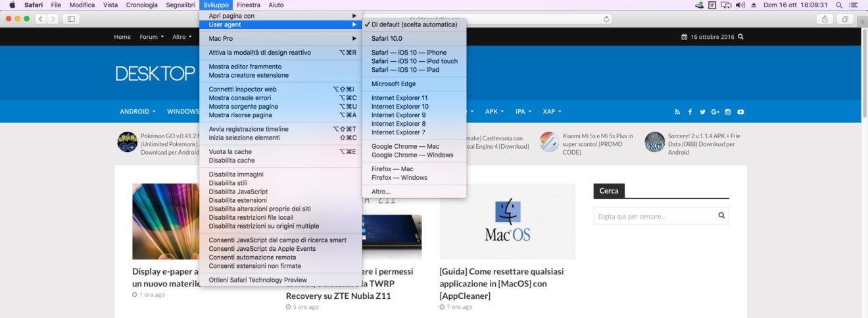Image resolution: width=868 pixels, height=318 pixels.
Task: Click the Home link in top nav
Action: pyautogui.click(x=122, y=37)
